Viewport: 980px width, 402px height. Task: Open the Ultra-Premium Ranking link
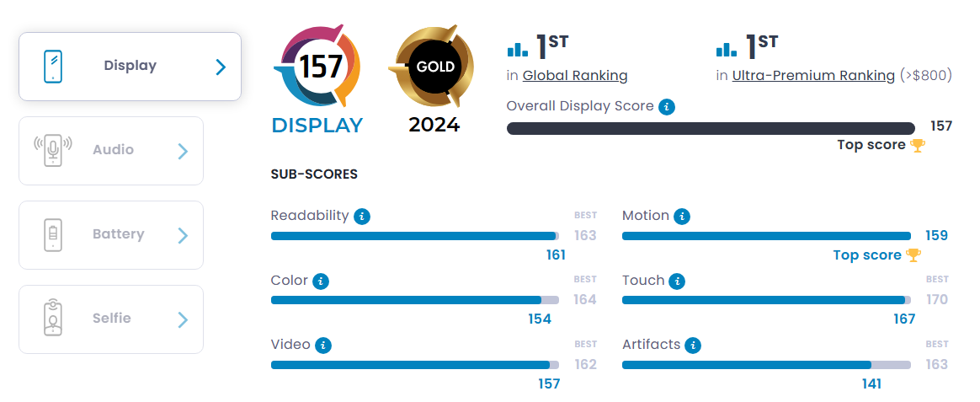(x=814, y=76)
